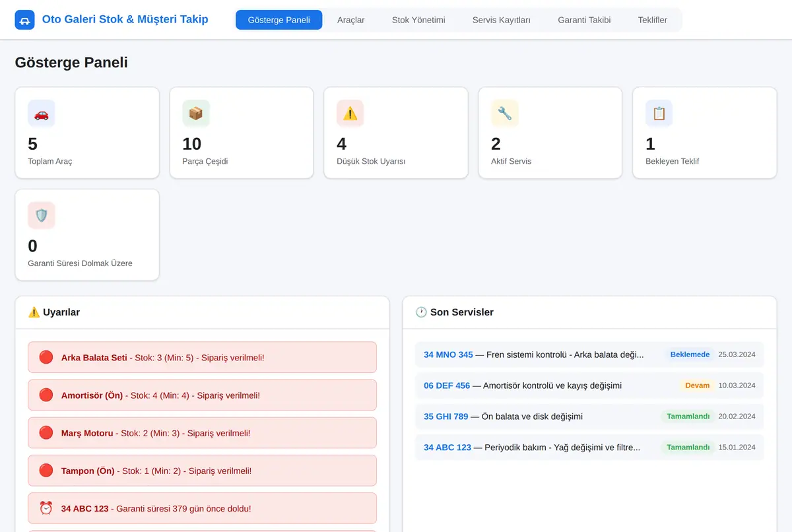792x532 pixels.
Task: Click red circle icon on Tampon (Ön) alert
Action: [x=46, y=471]
